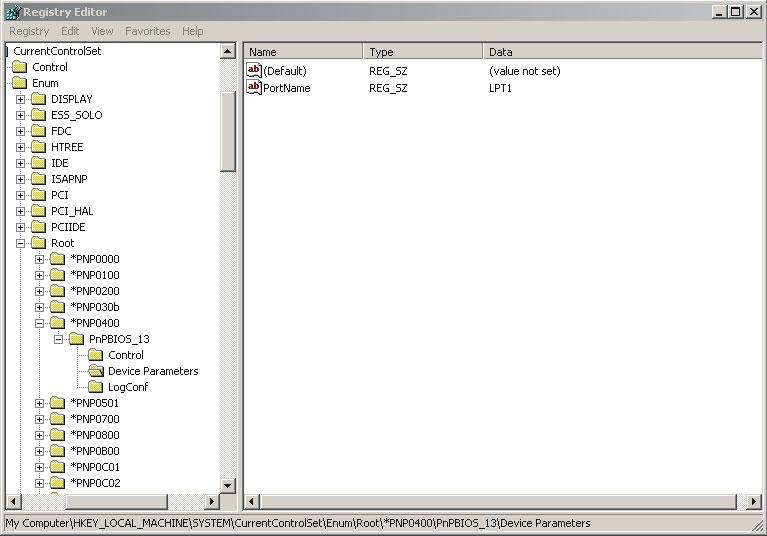Expand the *PNP0700 key
Viewport: 767px width, 536px height.
[40, 419]
